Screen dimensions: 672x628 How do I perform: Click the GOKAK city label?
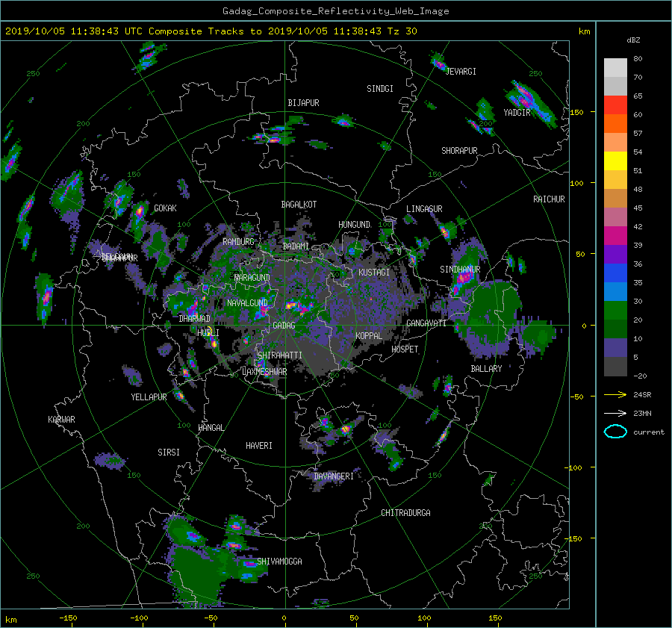point(165,208)
